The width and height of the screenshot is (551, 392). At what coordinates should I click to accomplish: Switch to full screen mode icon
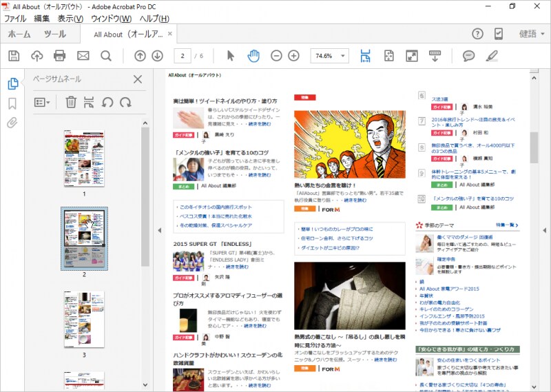click(x=411, y=56)
